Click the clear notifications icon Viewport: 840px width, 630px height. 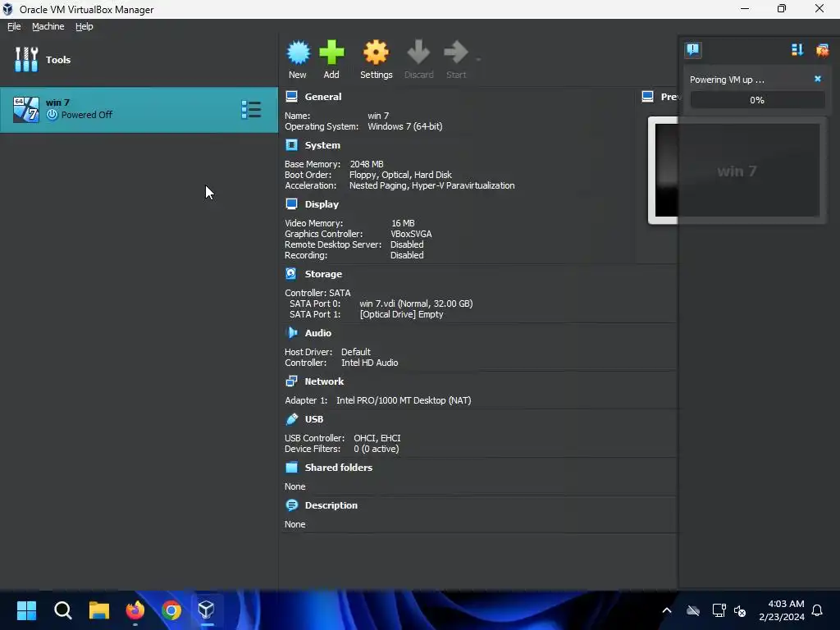click(822, 50)
